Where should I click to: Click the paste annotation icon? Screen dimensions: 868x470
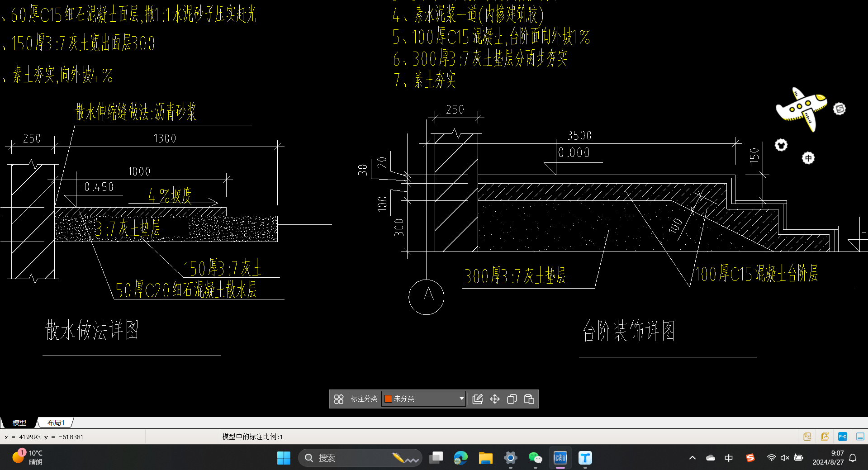[529, 399]
